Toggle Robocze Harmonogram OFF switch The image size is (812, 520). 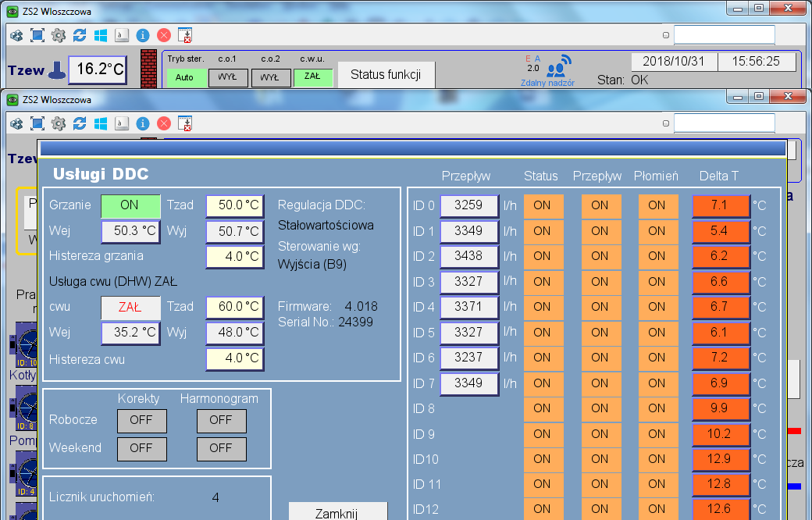pyautogui.click(x=222, y=421)
